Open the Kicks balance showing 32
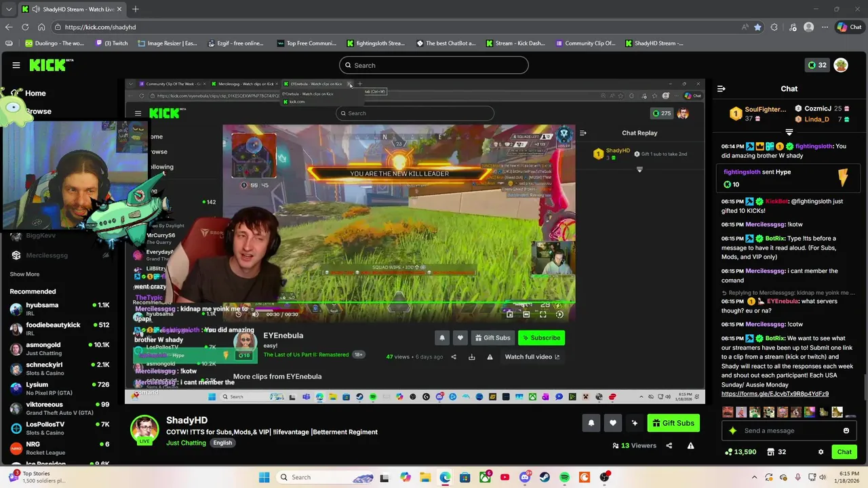This screenshot has height=488, width=868. [816, 65]
